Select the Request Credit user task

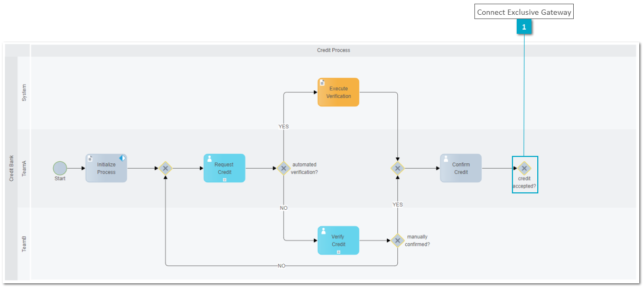tap(225, 168)
